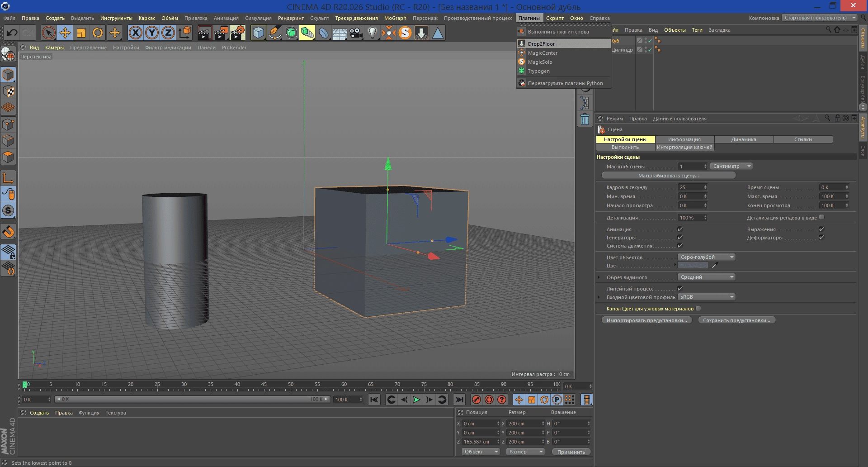The height and width of the screenshot is (467, 868).
Task: Switch to Texture mode in left toolbar
Action: (x=8, y=91)
